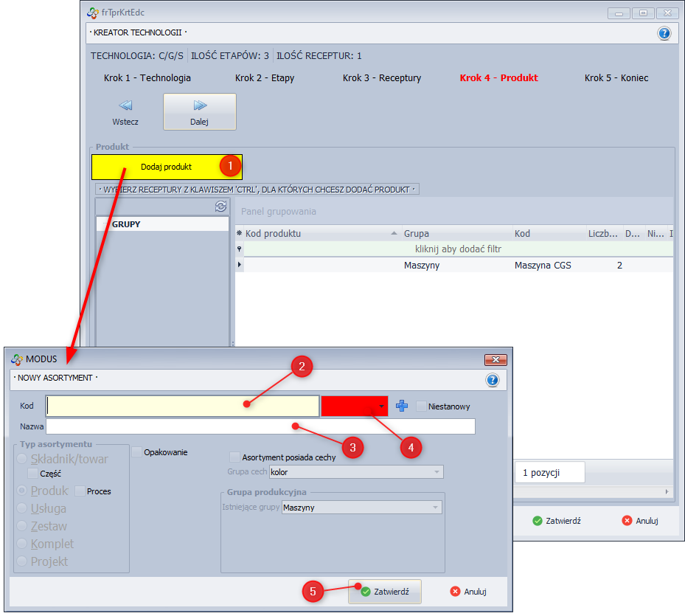Go to Krok 5 - Koniec step
685x616 pixels.
coord(616,77)
